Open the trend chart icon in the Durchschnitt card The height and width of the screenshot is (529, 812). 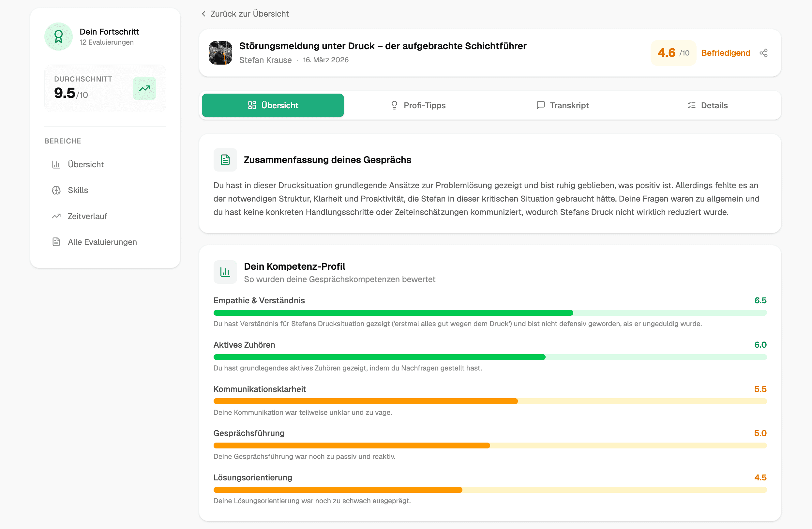pos(144,88)
